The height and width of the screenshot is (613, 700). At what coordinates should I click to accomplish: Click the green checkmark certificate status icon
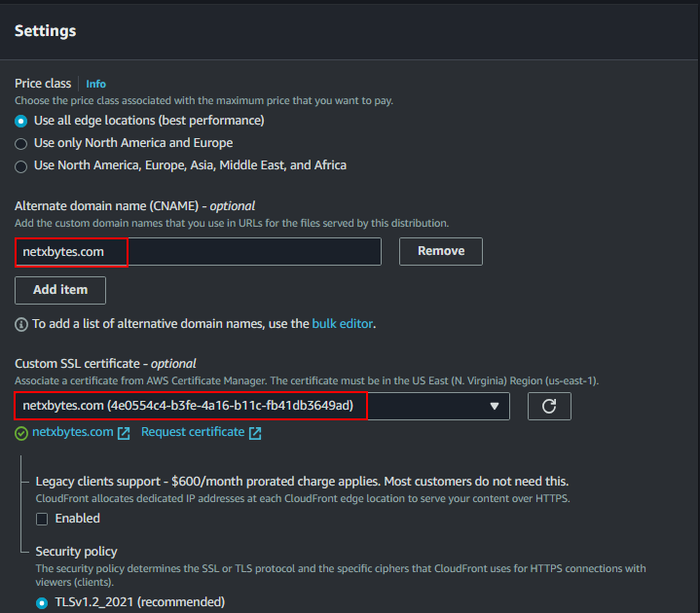click(x=21, y=433)
